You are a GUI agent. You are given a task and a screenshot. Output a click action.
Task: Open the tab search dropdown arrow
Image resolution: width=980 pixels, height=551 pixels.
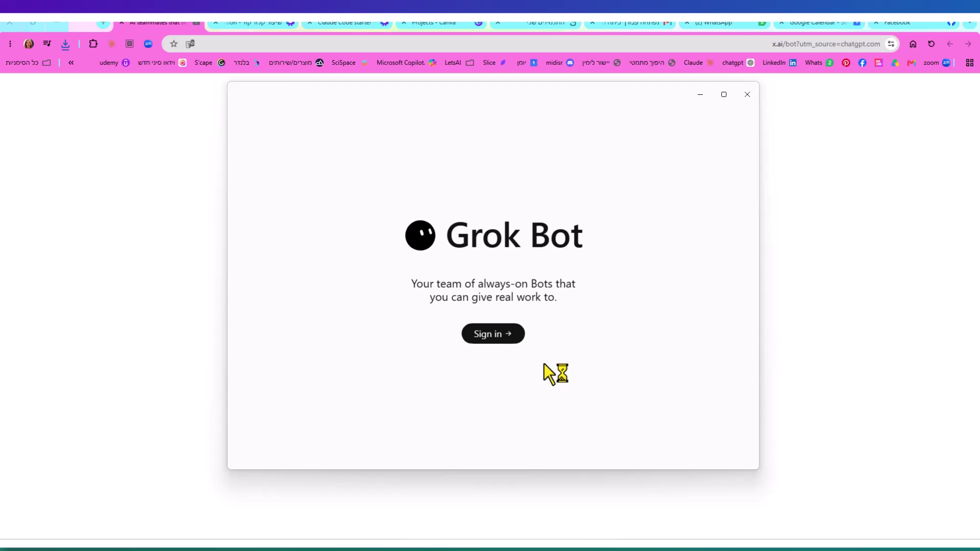click(969, 23)
